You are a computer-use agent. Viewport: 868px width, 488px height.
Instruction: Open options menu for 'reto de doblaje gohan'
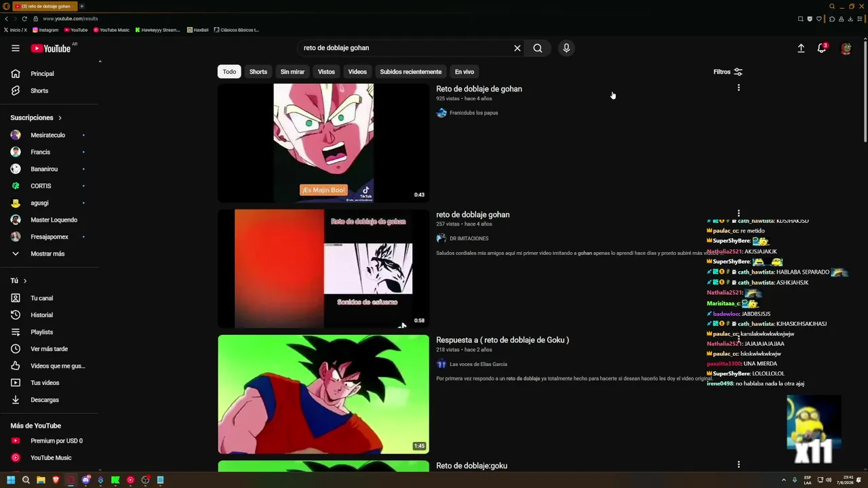pos(738,213)
